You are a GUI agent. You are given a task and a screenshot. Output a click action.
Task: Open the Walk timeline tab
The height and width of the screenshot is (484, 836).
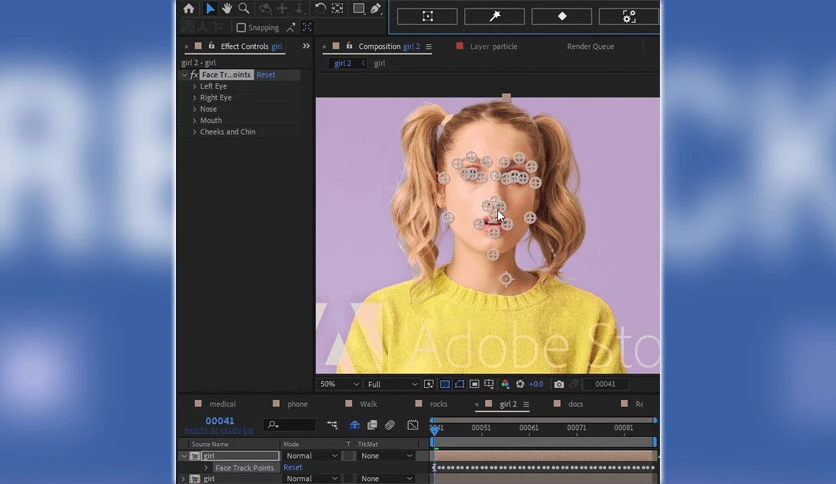[368, 404]
